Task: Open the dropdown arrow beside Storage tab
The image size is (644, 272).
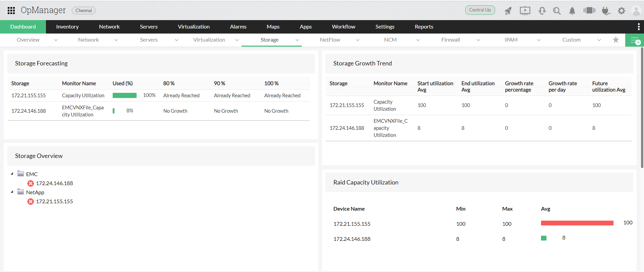Action: coord(297,40)
